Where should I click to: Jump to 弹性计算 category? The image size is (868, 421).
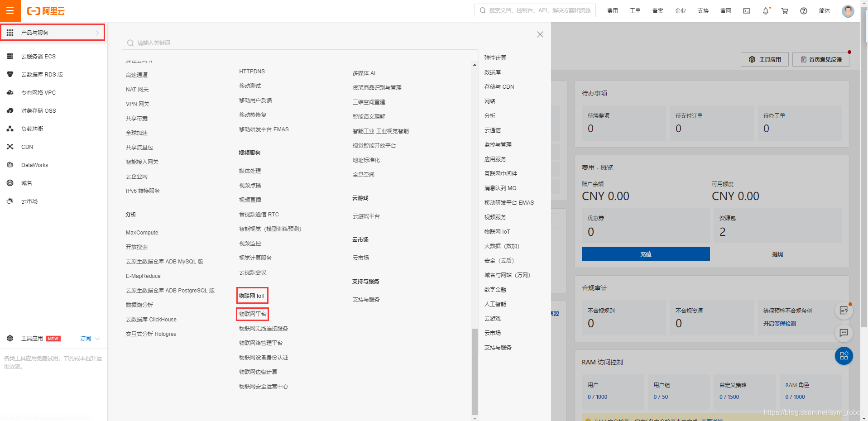tap(495, 57)
